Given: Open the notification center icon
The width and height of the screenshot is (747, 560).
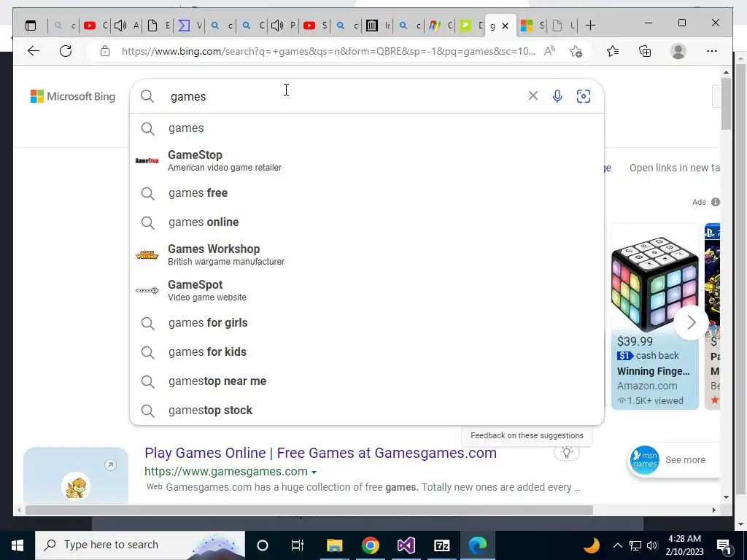Looking at the screenshot, I should click(x=724, y=545).
